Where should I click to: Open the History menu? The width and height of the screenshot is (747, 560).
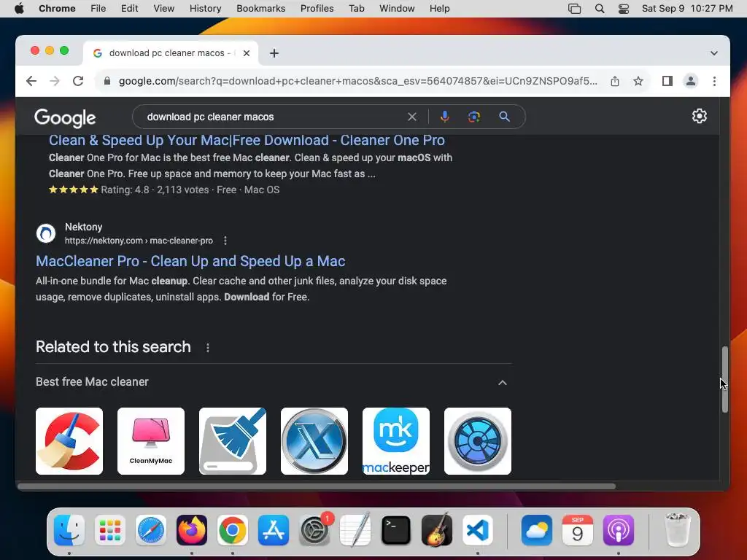coord(205,9)
